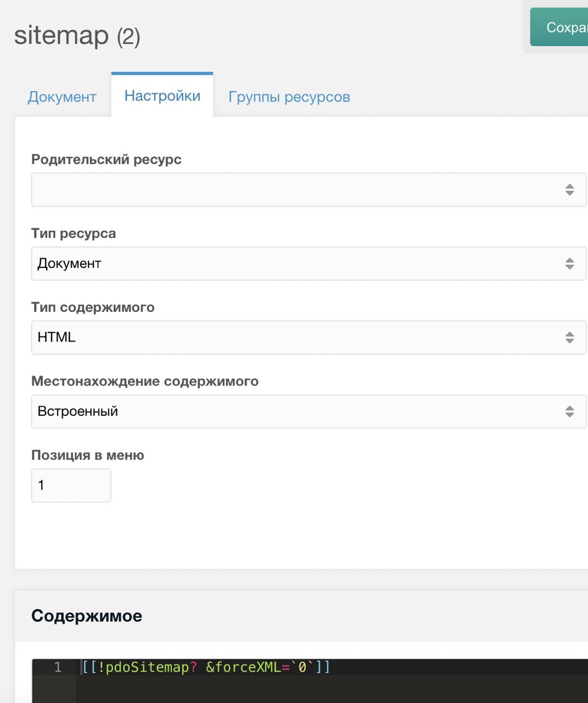Viewport: 588px width, 703px height.
Task: Click the Родительский ресурс label
Action: click(107, 159)
